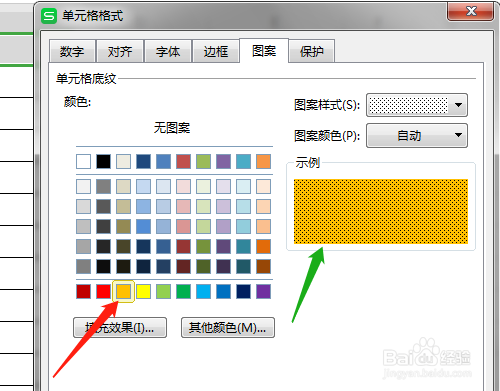
Task: Open the 图案颜色 color dropdown showing 自动
Action: (417, 135)
